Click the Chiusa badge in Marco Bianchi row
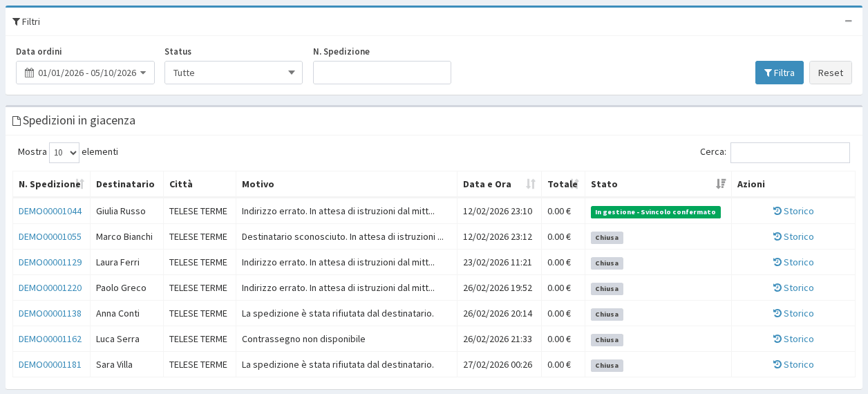868x394 pixels. click(x=607, y=238)
